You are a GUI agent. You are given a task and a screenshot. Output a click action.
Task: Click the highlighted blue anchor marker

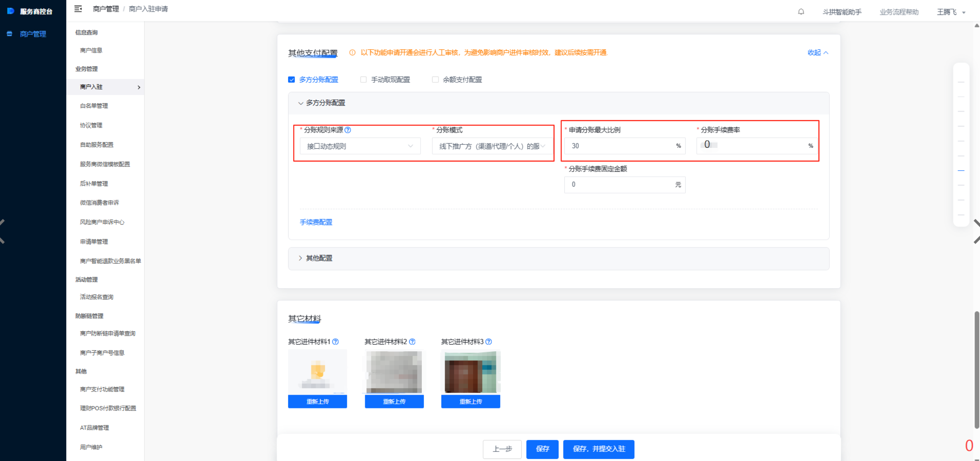[961, 171]
